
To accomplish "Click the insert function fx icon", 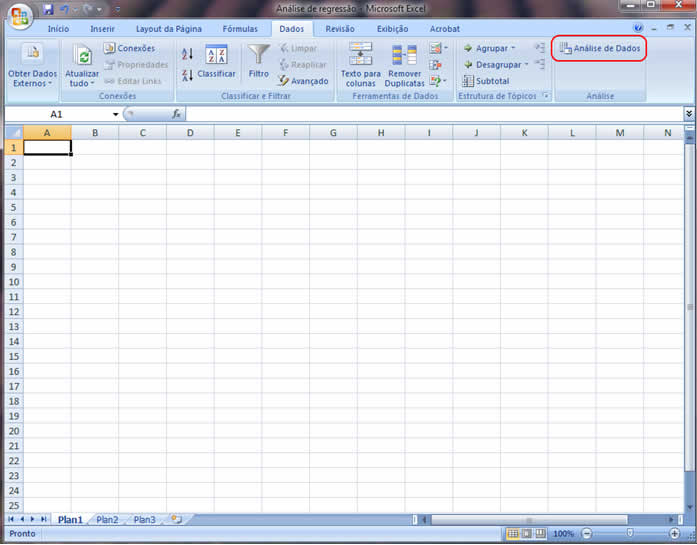I will pos(177,115).
